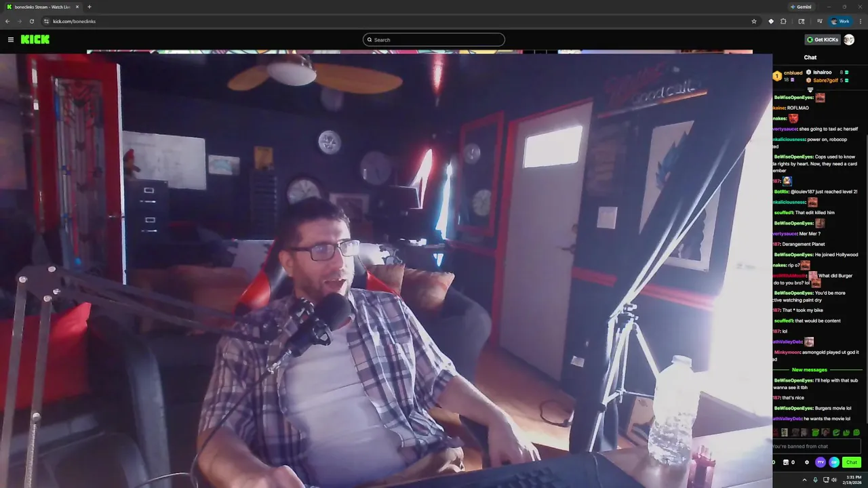Viewport: 868px width, 488px height.
Task: Select the boneclinks Stream tab
Action: 42,7
